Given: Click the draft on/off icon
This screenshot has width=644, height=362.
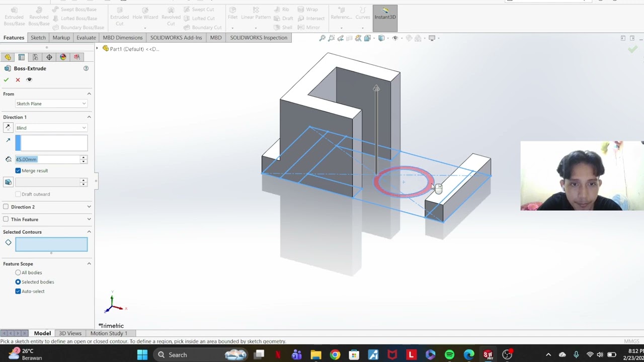Looking at the screenshot, I should [x=8, y=182].
